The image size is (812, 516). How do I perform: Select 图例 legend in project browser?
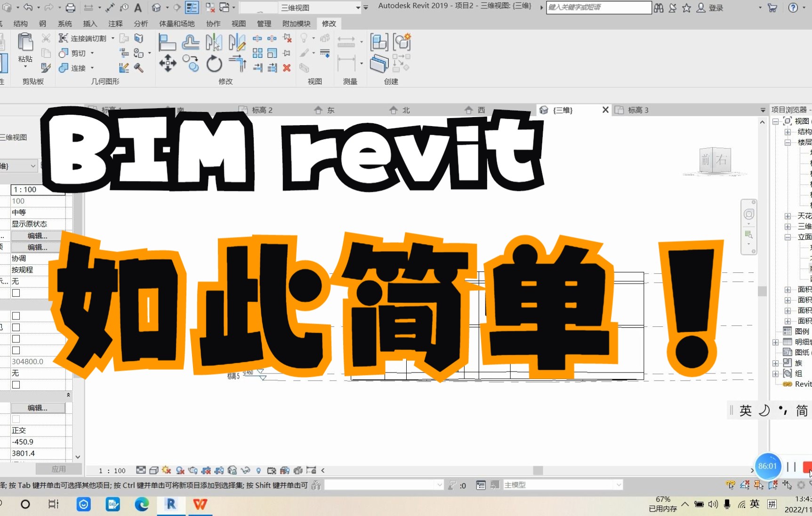pyautogui.click(x=802, y=331)
